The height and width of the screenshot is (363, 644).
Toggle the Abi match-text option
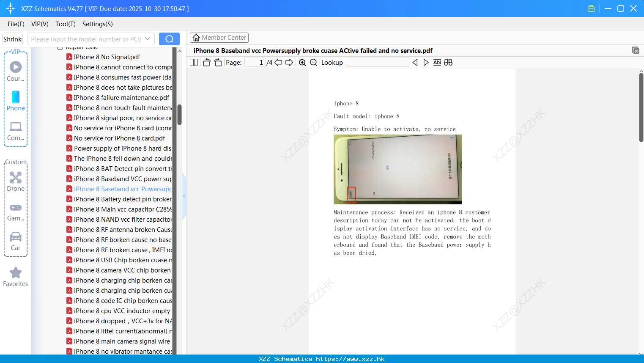coord(437,62)
